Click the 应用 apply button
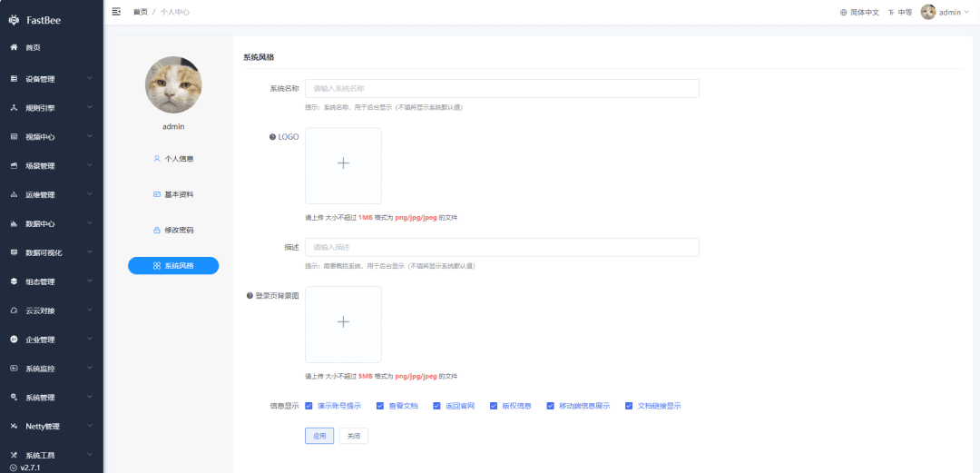980x473 pixels. pos(319,436)
